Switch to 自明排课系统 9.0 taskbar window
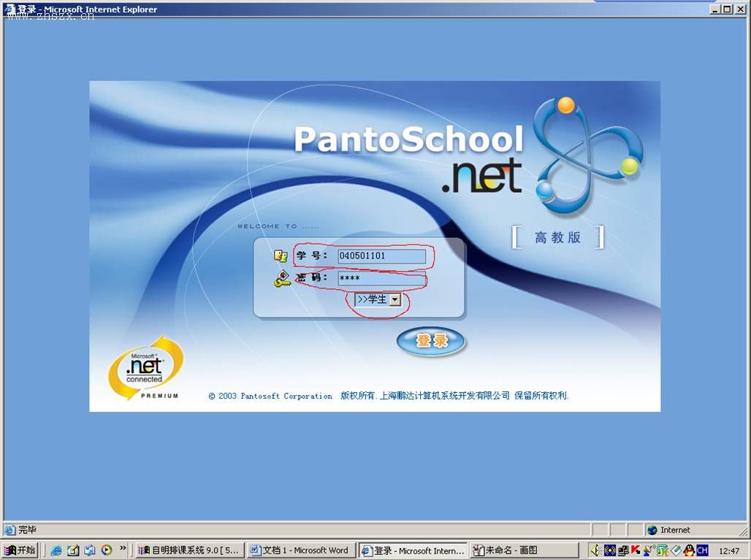Viewport: 751px width, 560px height. tap(188, 551)
